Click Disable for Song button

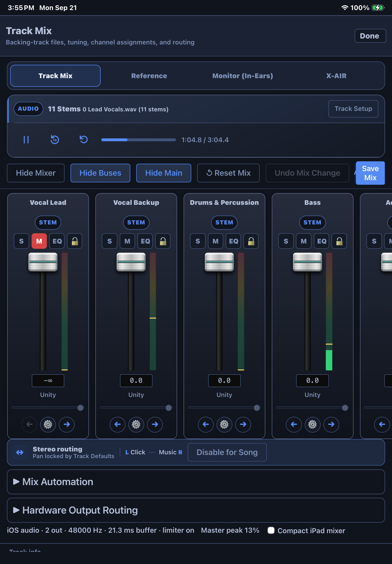coord(227,452)
